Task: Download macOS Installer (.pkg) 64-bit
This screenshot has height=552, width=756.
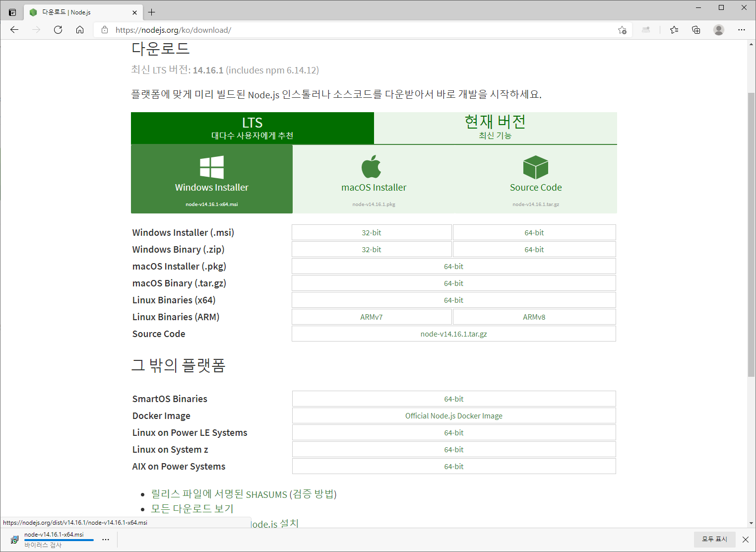Action: tap(454, 266)
